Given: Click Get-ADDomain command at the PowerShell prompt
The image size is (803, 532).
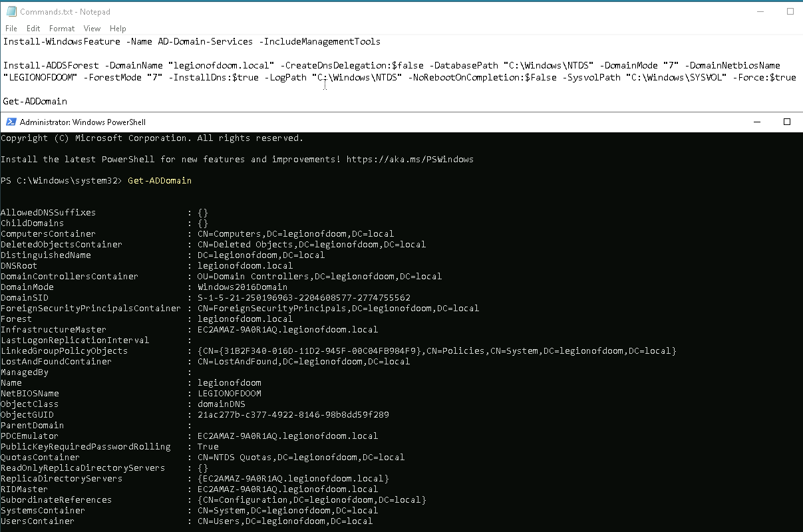Looking at the screenshot, I should tap(160, 181).
